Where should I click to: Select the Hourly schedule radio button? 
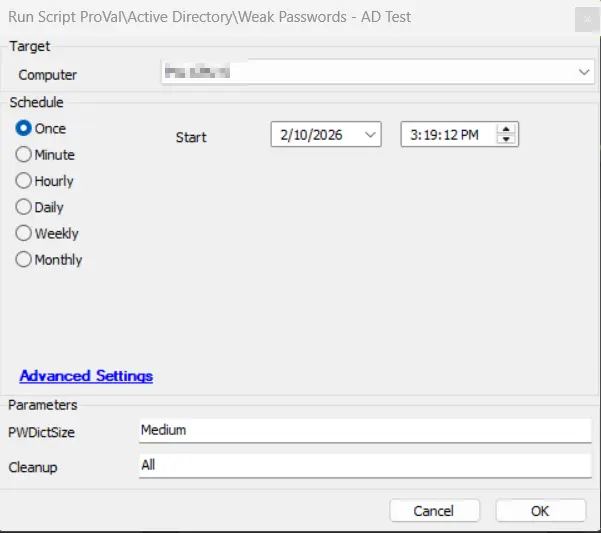23,181
